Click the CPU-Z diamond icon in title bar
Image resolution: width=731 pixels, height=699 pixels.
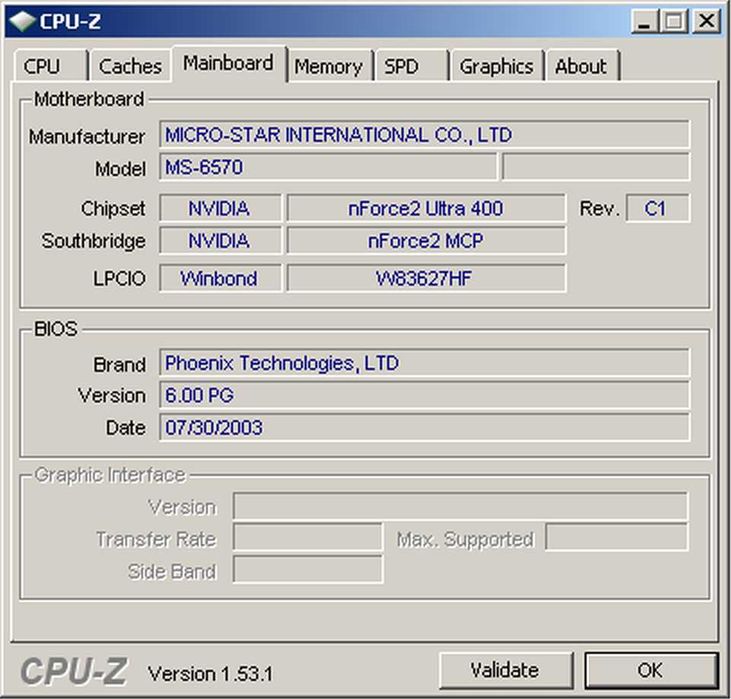[x=22, y=21]
